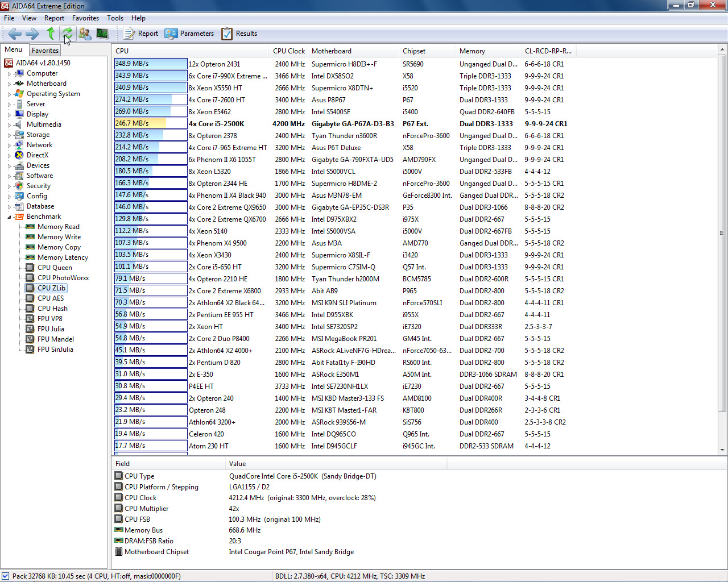Open the user manager toolbar icon

coord(85,34)
